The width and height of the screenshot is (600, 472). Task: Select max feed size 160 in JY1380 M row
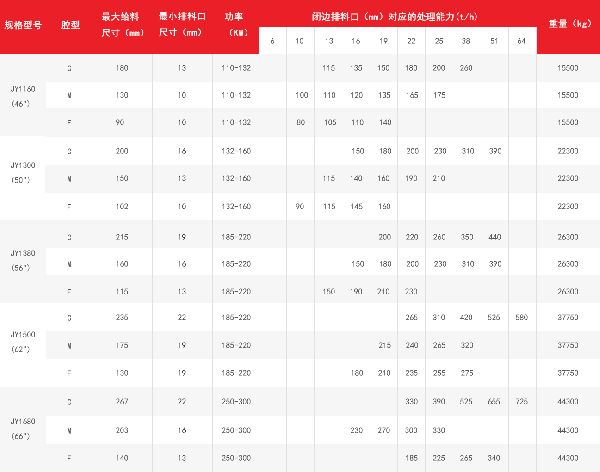point(122,264)
